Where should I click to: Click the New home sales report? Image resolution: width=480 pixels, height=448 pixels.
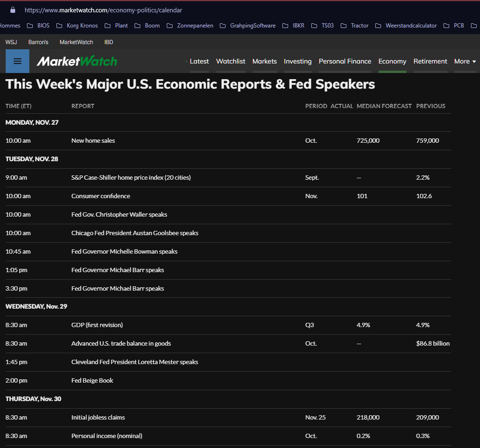pyautogui.click(x=93, y=140)
